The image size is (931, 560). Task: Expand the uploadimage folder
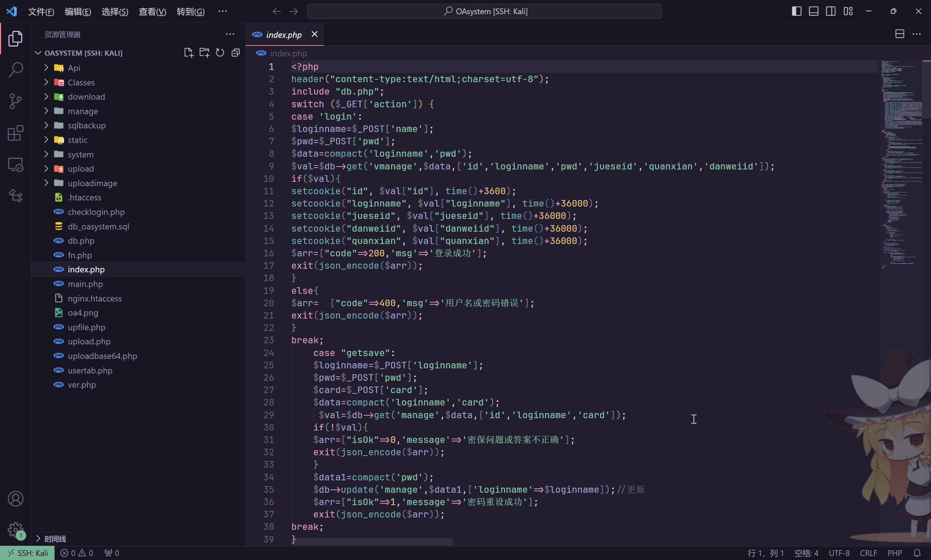138,183
